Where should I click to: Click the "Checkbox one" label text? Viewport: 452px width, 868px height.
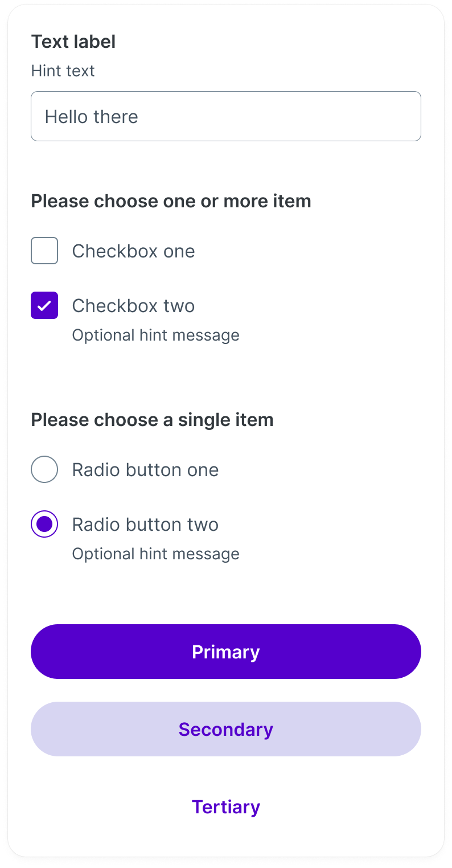(x=133, y=251)
